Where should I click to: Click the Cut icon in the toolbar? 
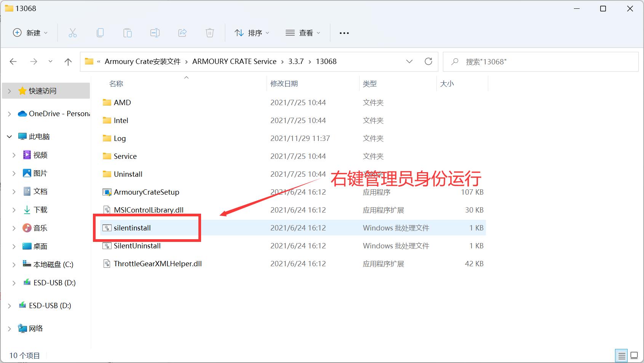(x=73, y=33)
